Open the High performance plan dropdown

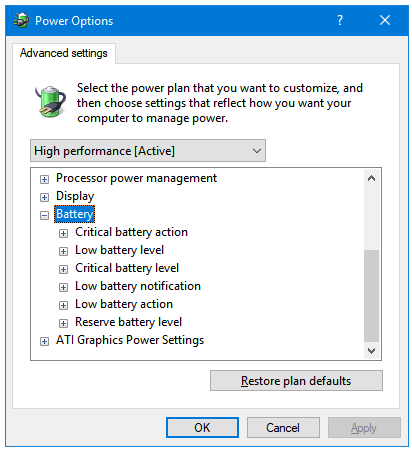[x=148, y=151]
